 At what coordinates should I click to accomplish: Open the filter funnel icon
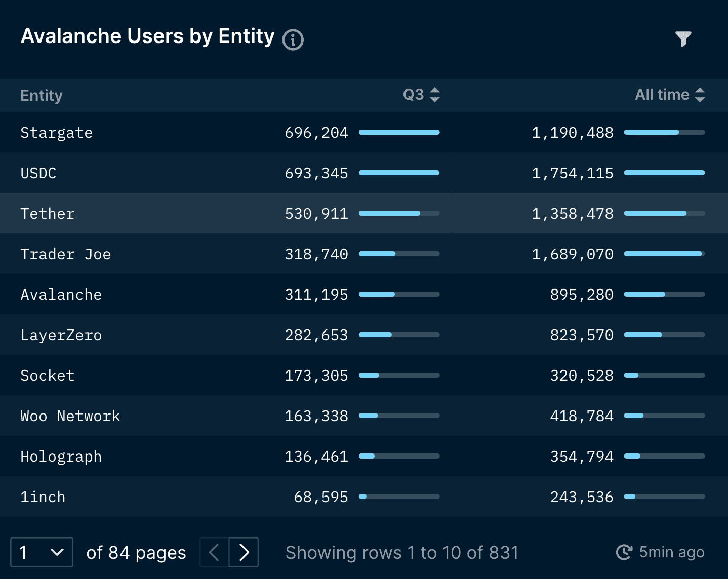coord(683,38)
